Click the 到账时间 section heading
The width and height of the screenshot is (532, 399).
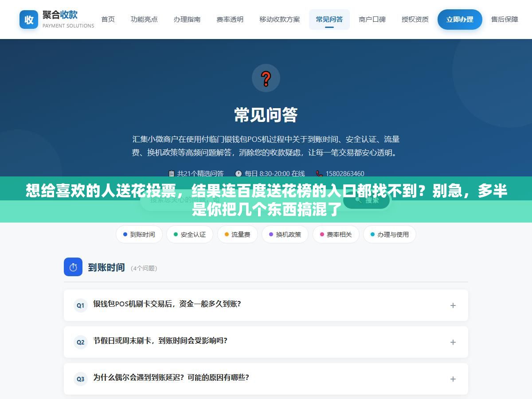pyautogui.click(x=106, y=267)
